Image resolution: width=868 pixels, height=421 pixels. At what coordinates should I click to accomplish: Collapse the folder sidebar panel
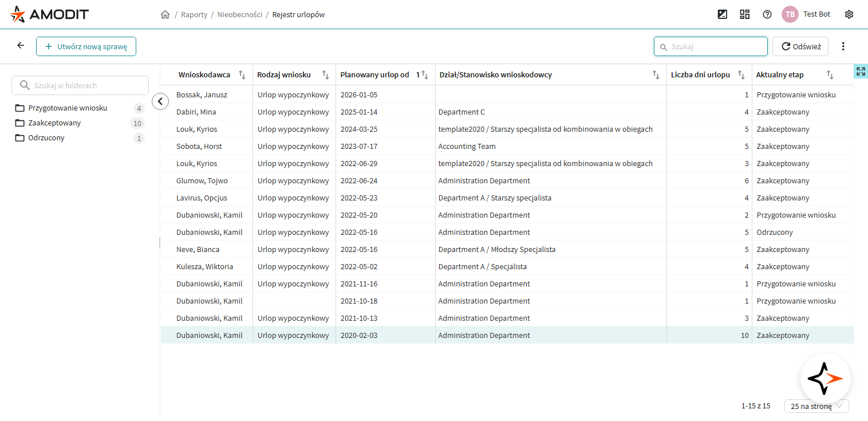click(160, 101)
